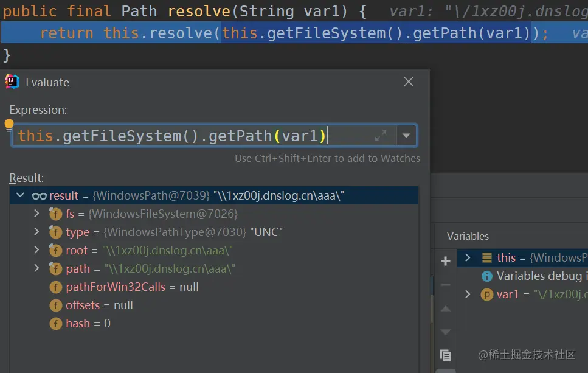
Task: Click the IntelliJ logo in Evaluate dialog
Action: [x=12, y=82]
